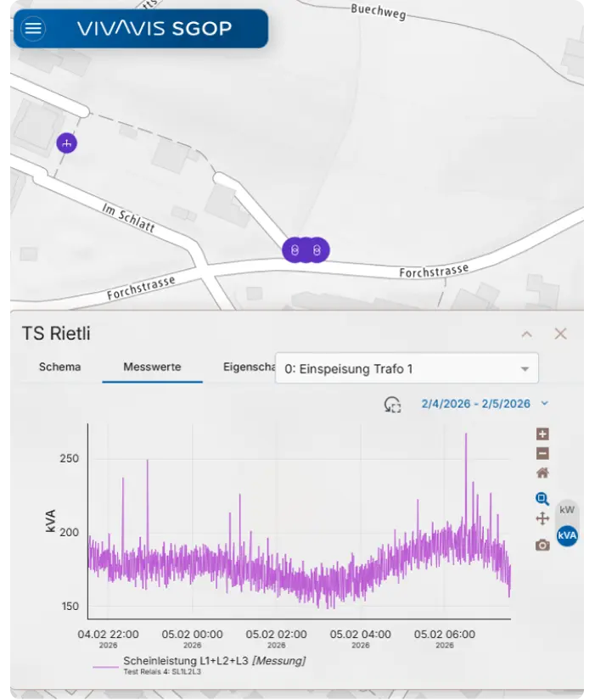
Task: Toggle Scheinleistung L1+L2+L3 legend entry
Action: coord(214,661)
